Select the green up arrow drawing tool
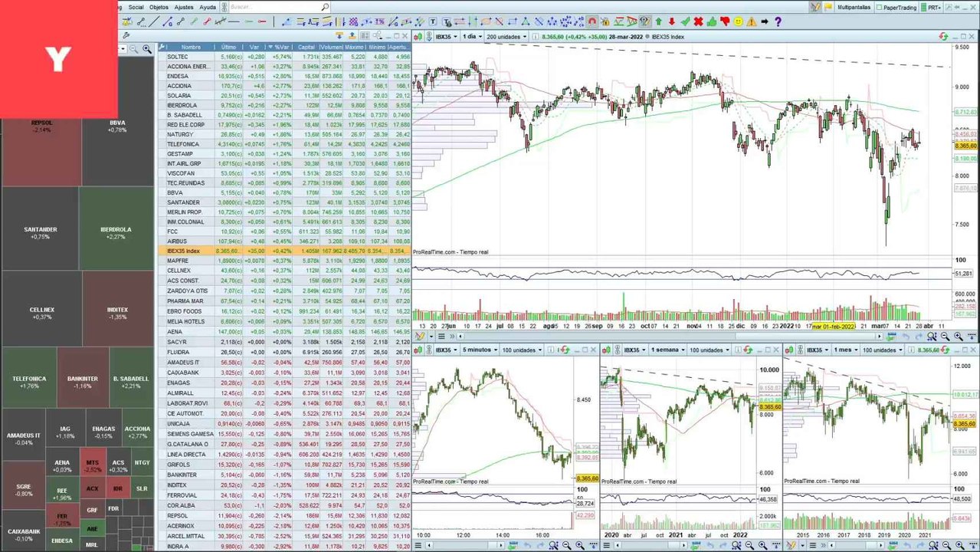Screen dimensions: 980x552 tap(658, 21)
